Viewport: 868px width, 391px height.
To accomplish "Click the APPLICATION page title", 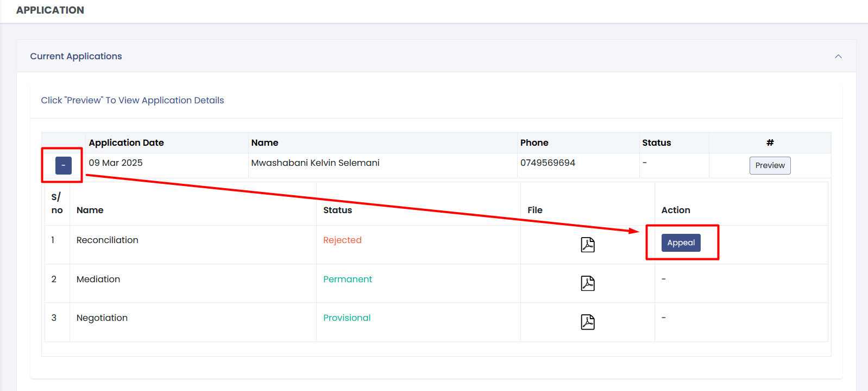I will pyautogui.click(x=50, y=10).
